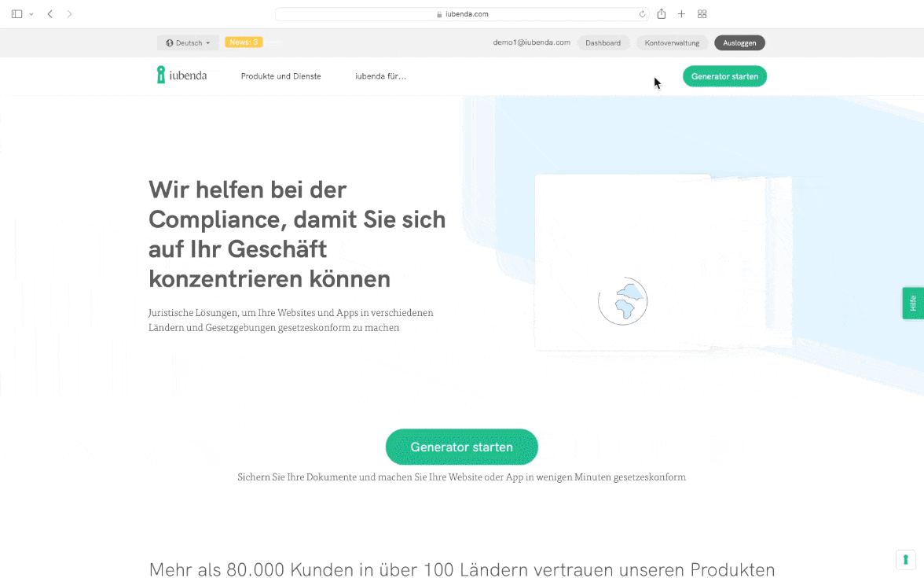
Task: Open a new tab with plus icon
Action: 681,14
